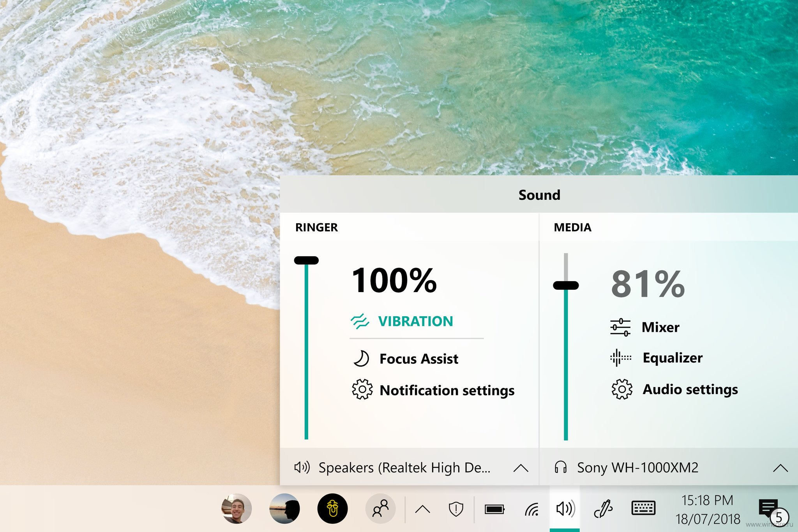Click the Equalizer waveform icon

[x=620, y=358]
